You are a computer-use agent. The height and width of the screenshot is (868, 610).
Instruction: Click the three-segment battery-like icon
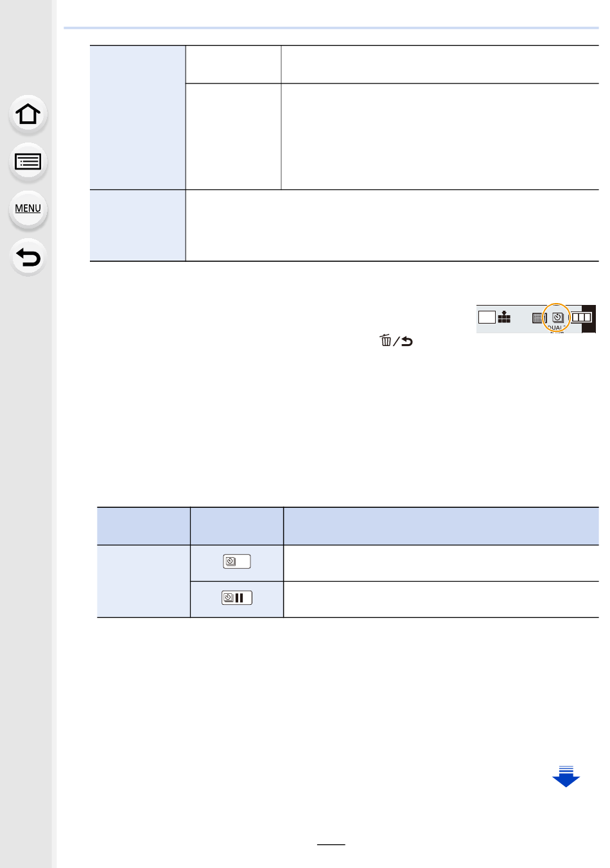(581, 317)
